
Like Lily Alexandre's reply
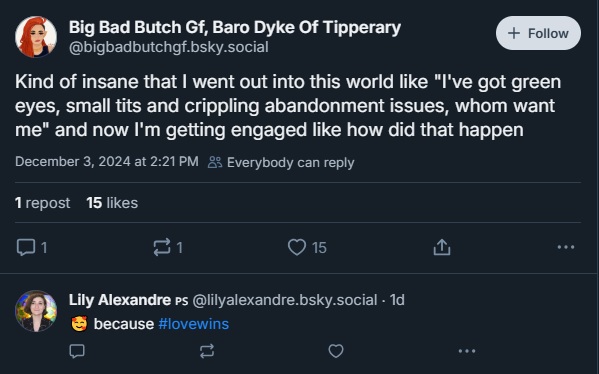coord(336,351)
